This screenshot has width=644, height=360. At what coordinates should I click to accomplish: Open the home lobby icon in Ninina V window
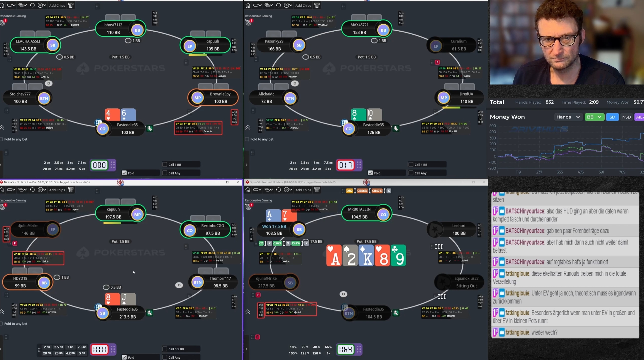pos(2,190)
